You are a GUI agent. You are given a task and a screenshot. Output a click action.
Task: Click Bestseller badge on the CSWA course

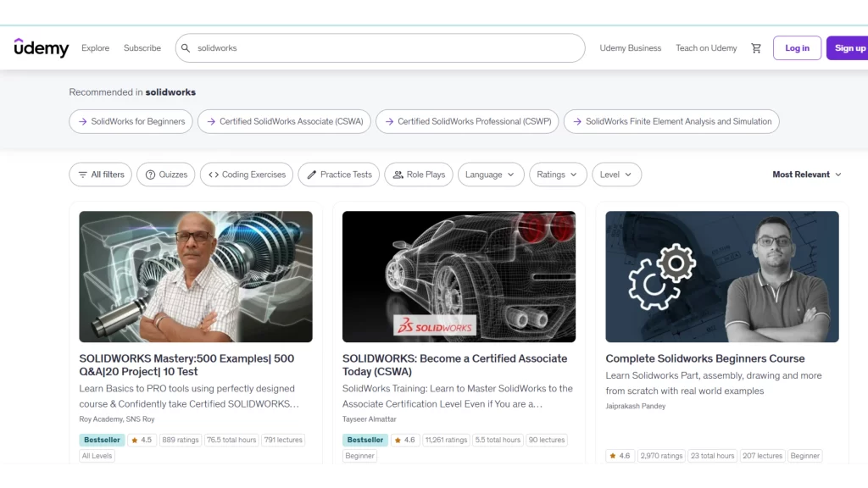point(364,440)
